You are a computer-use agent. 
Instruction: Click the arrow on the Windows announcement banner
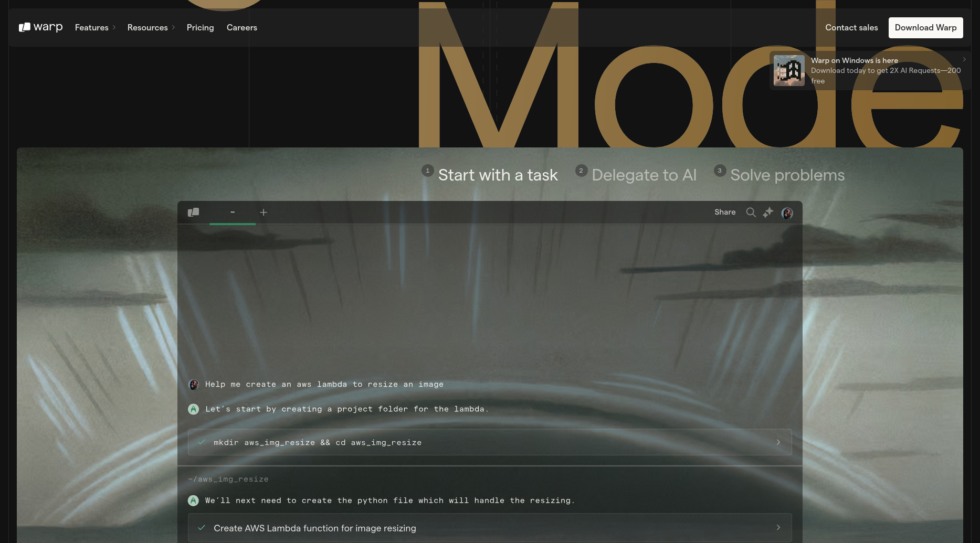[964, 59]
